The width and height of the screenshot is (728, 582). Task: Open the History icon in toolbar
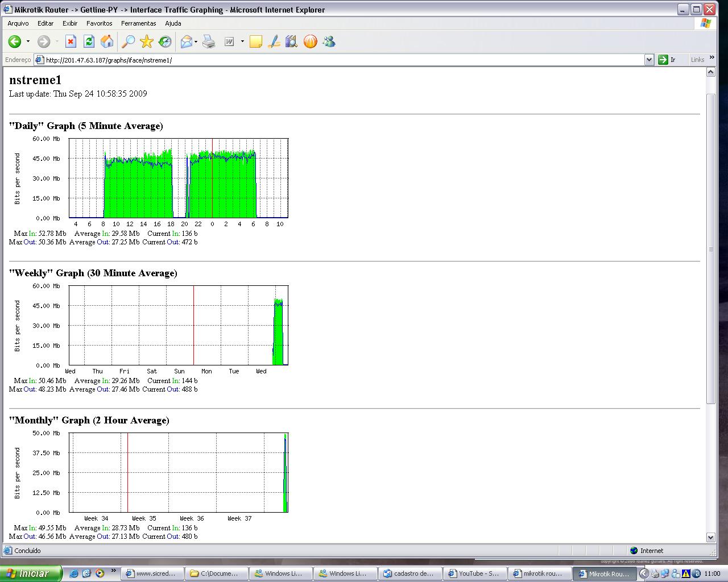pyautogui.click(x=165, y=41)
